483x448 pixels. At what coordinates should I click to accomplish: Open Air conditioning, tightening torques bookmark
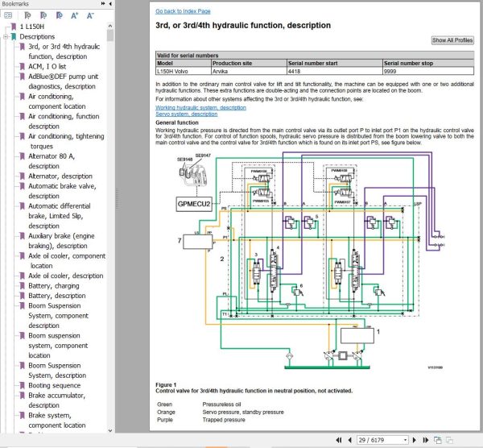tap(66, 141)
